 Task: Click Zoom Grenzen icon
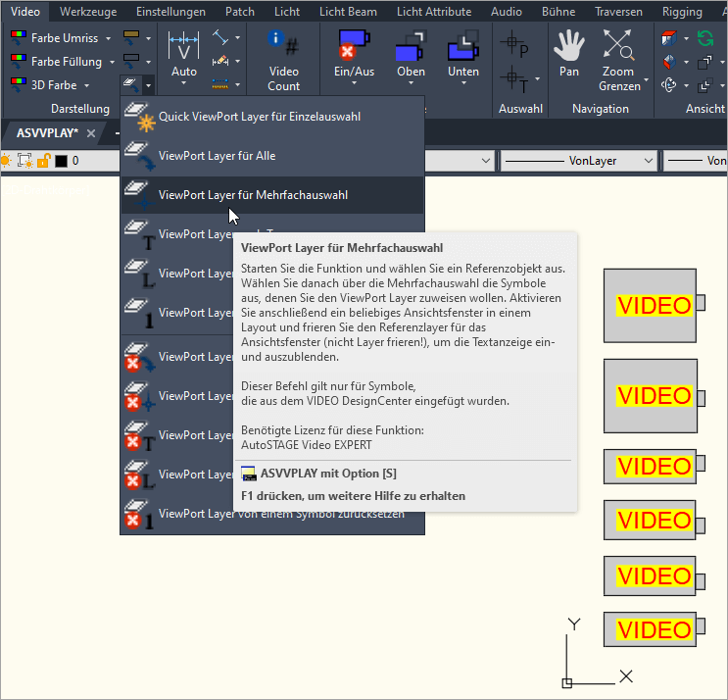(x=617, y=46)
